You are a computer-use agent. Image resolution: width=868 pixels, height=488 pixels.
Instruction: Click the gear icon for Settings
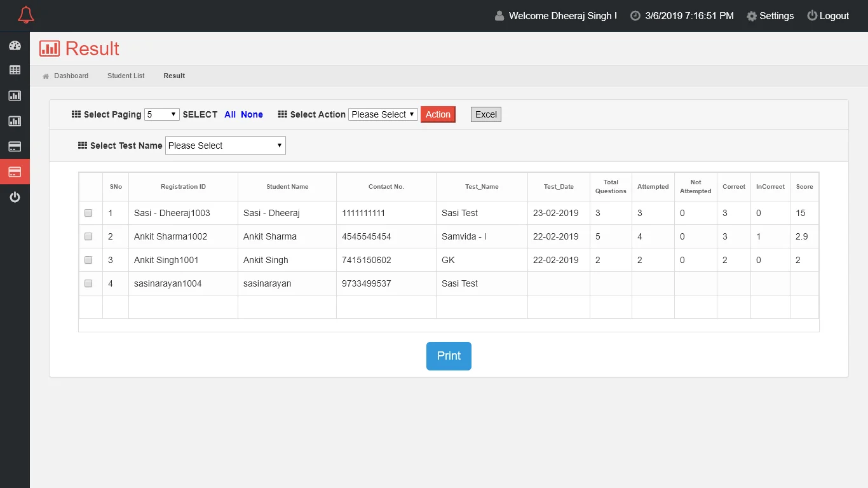click(752, 16)
